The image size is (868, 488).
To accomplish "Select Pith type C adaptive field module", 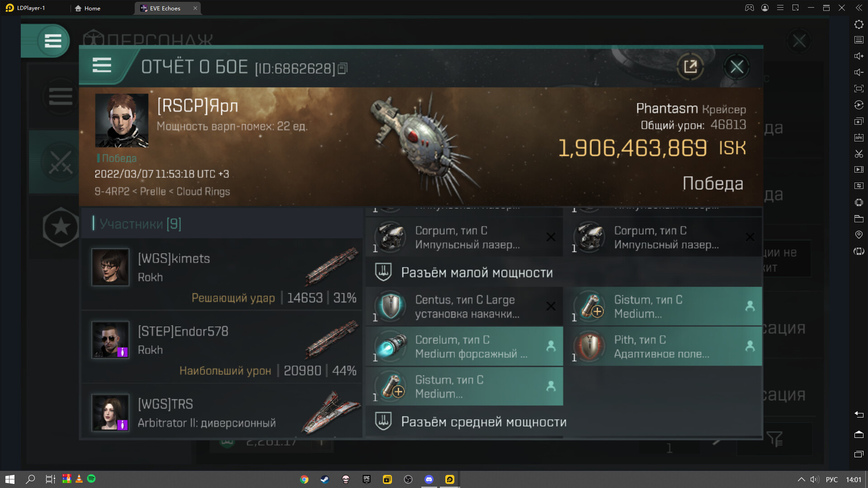I will pyautogui.click(x=663, y=347).
